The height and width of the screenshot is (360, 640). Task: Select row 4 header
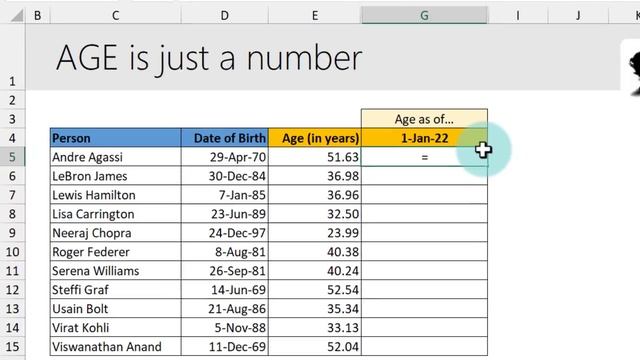tap(12, 138)
